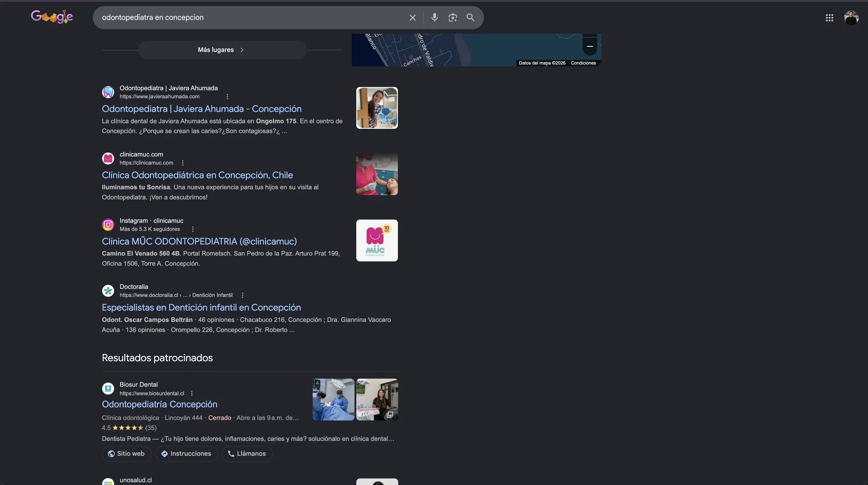Open Clínica MÜC ODONTOPEDIATRIA Instagram link
This screenshot has height=485, width=868.
click(x=200, y=242)
